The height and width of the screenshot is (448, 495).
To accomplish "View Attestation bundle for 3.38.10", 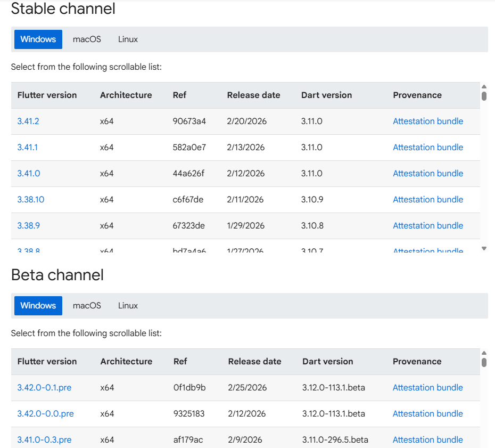I will [x=428, y=200].
